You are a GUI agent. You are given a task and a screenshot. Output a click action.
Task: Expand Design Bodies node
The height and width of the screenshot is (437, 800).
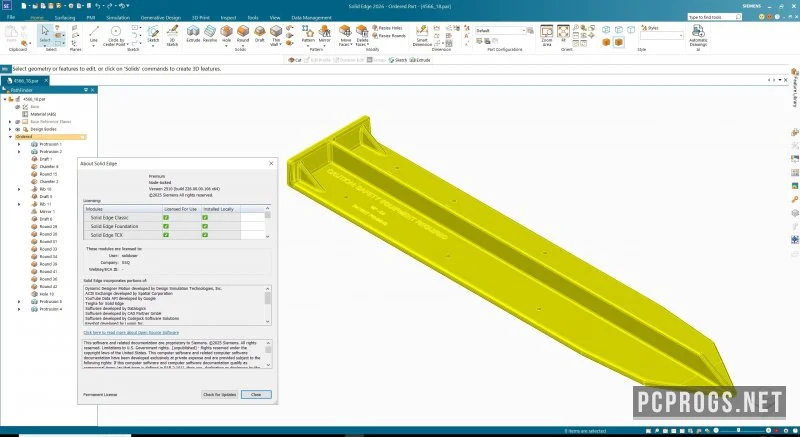point(10,130)
